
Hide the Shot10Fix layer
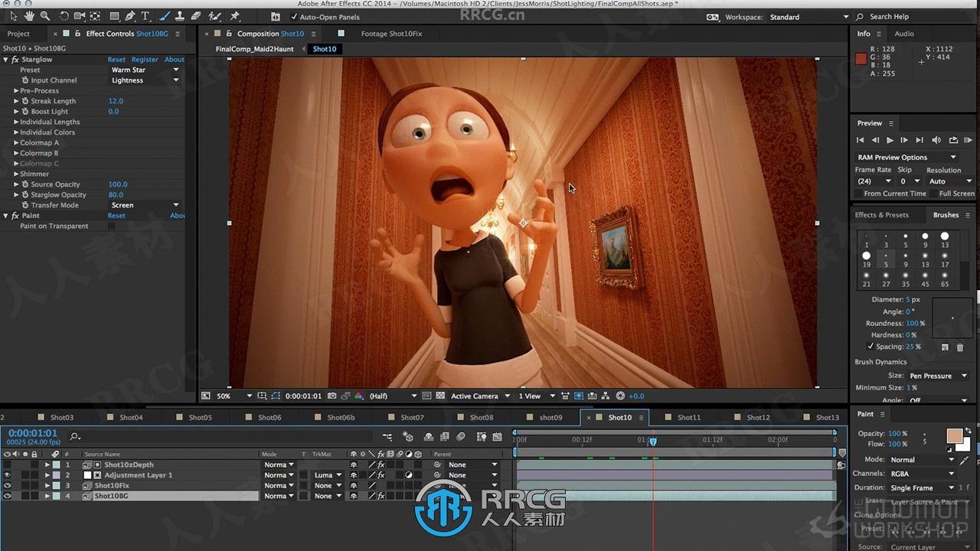[x=7, y=485]
